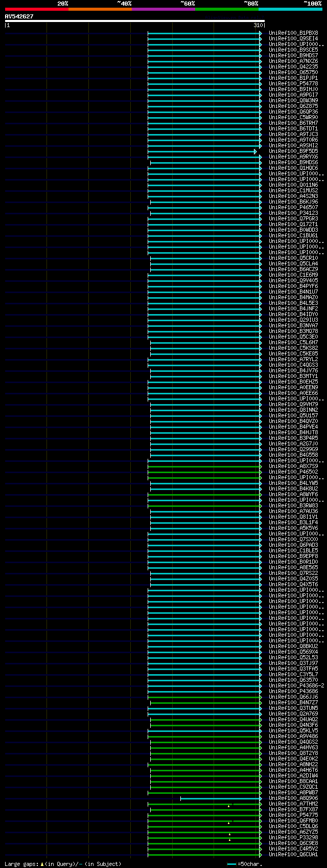
Task: Select label UniRef100_C1E6M9
Action: (x=293, y=275)
